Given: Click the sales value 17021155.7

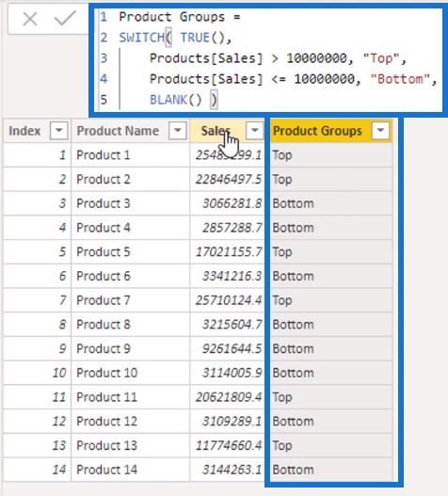Looking at the screenshot, I should click(228, 252).
